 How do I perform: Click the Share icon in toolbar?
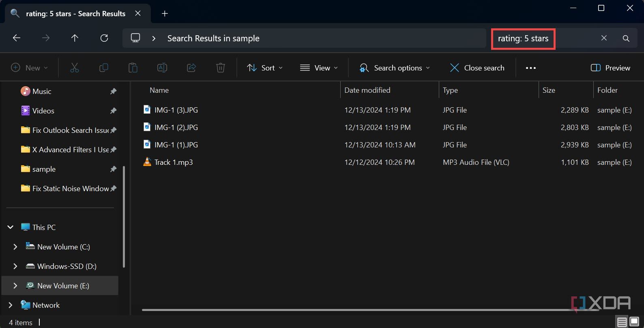coord(191,68)
